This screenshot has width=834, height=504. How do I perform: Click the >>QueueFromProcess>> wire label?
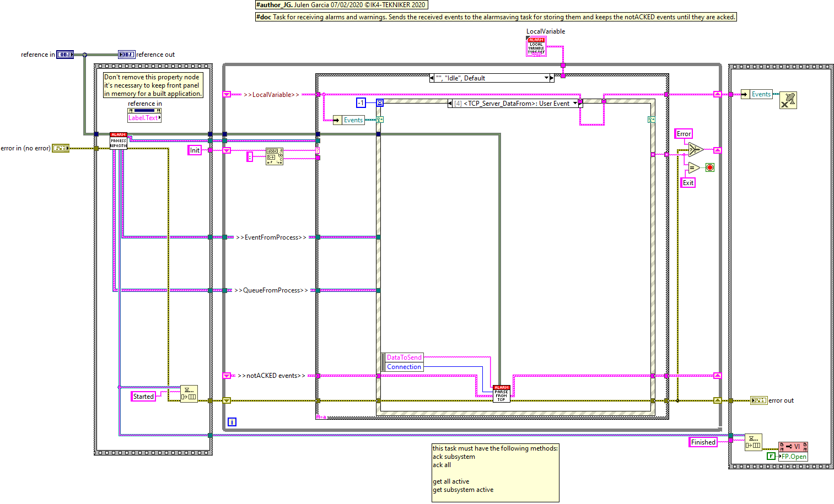(x=271, y=290)
